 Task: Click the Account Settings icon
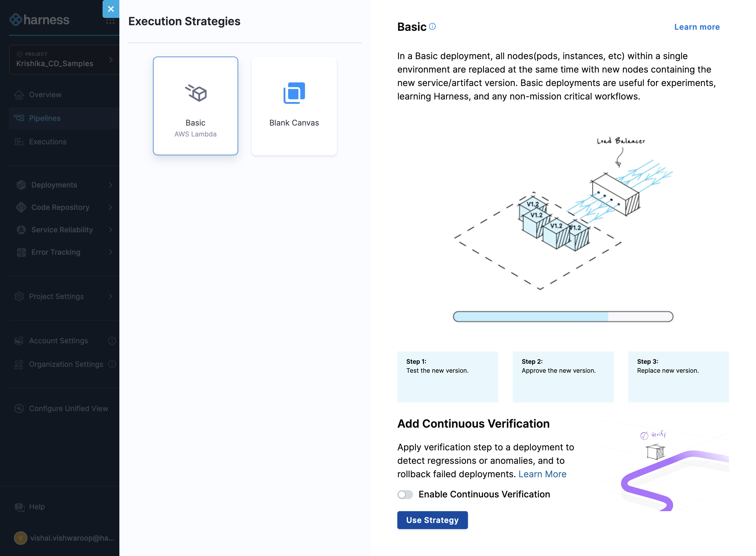[x=19, y=341]
